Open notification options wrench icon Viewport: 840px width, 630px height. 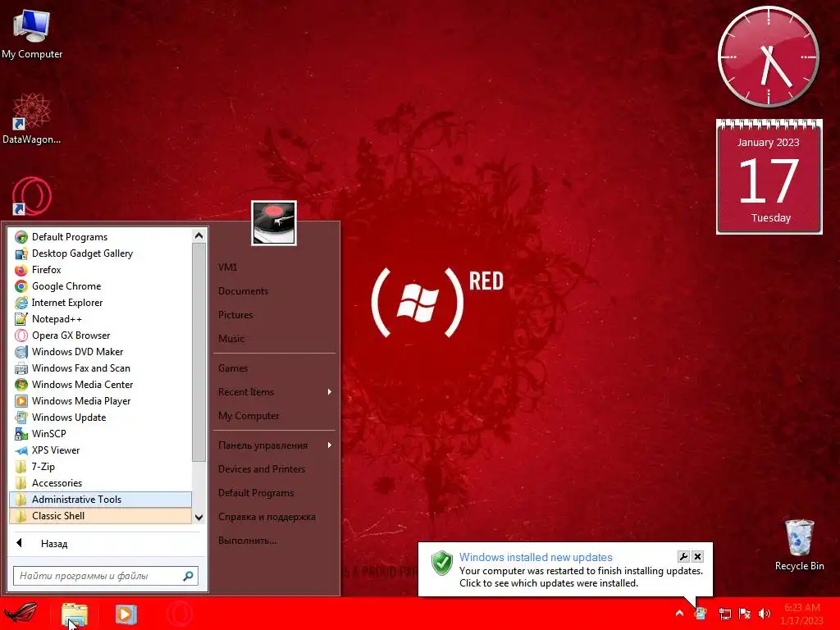(683, 557)
